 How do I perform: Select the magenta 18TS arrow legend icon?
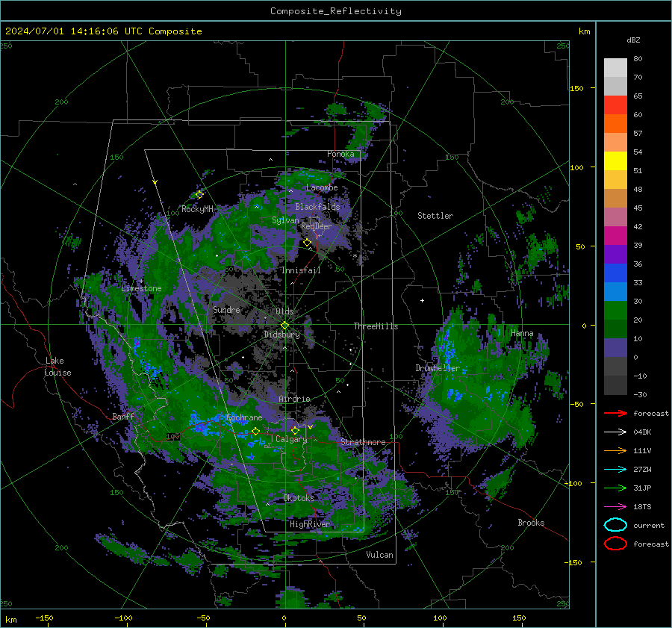pos(615,507)
